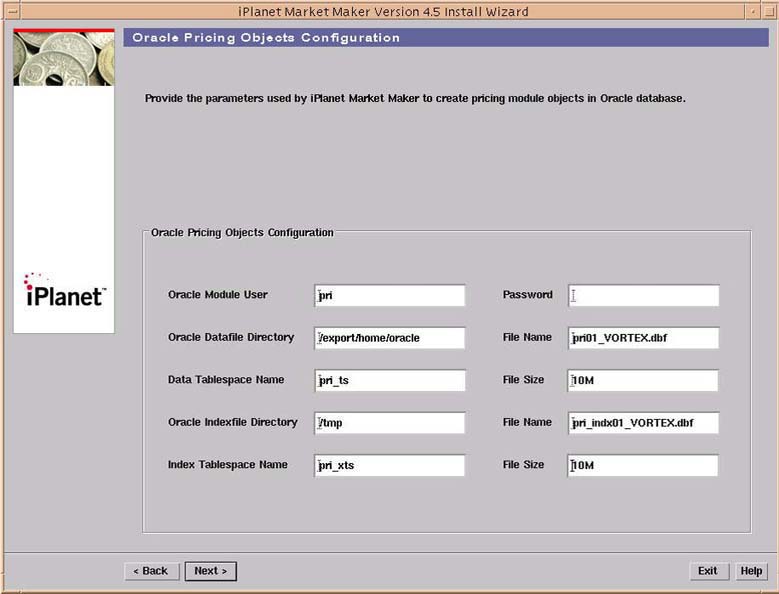This screenshot has height=594, width=779.
Task: Focus the Oracle Module User field
Action: click(390, 296)
